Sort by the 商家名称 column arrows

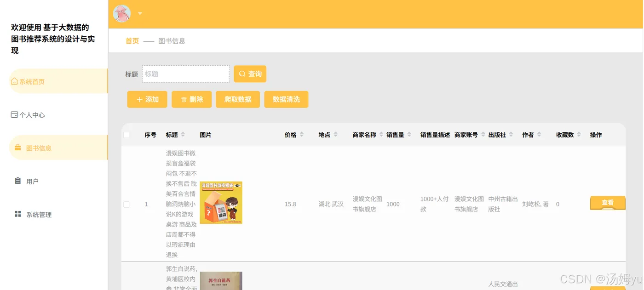click(381, 135)
